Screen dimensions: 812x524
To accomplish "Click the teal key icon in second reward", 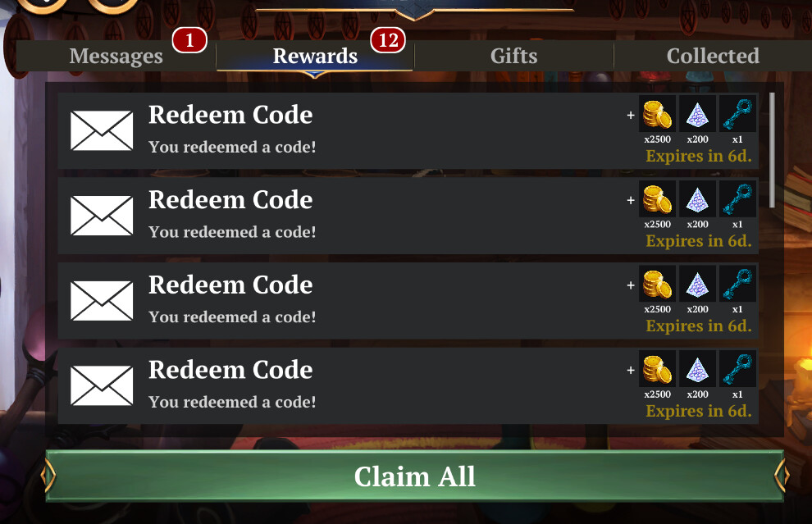I will 737,198.
